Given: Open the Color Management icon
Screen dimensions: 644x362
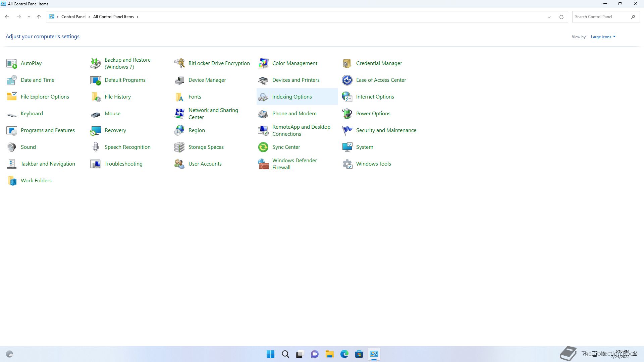Looking at the screenshot, I should pos(263,63).
